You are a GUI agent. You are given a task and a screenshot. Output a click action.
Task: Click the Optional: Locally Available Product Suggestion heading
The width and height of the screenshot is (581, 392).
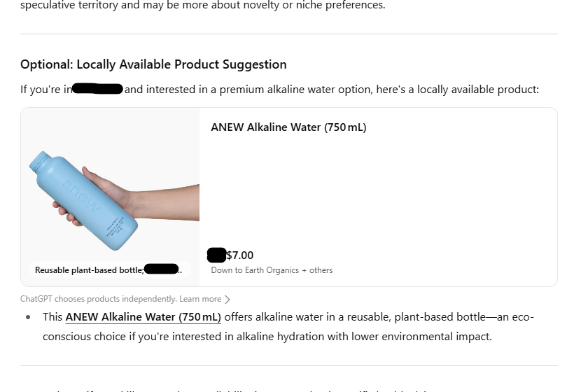[153, 64]
